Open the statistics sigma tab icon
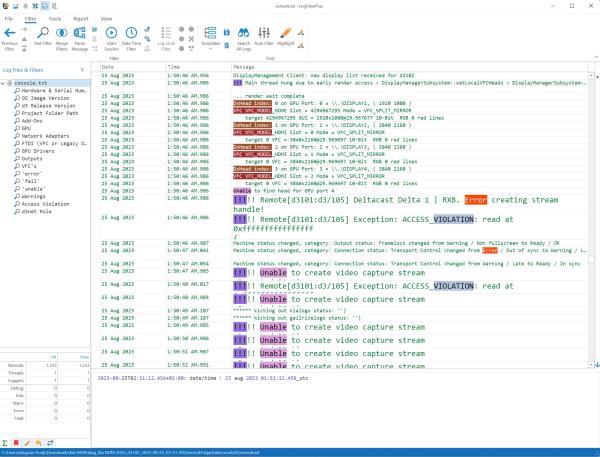Image resolution: width=600 pixels, height=457 pixels. pyautogui.click(x=5, y=443)
